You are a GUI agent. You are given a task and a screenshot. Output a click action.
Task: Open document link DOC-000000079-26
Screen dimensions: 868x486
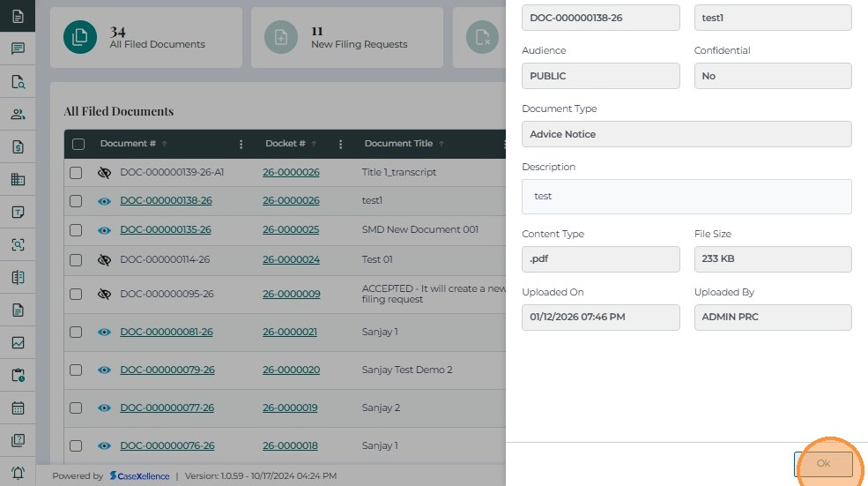tap(167, 370)
